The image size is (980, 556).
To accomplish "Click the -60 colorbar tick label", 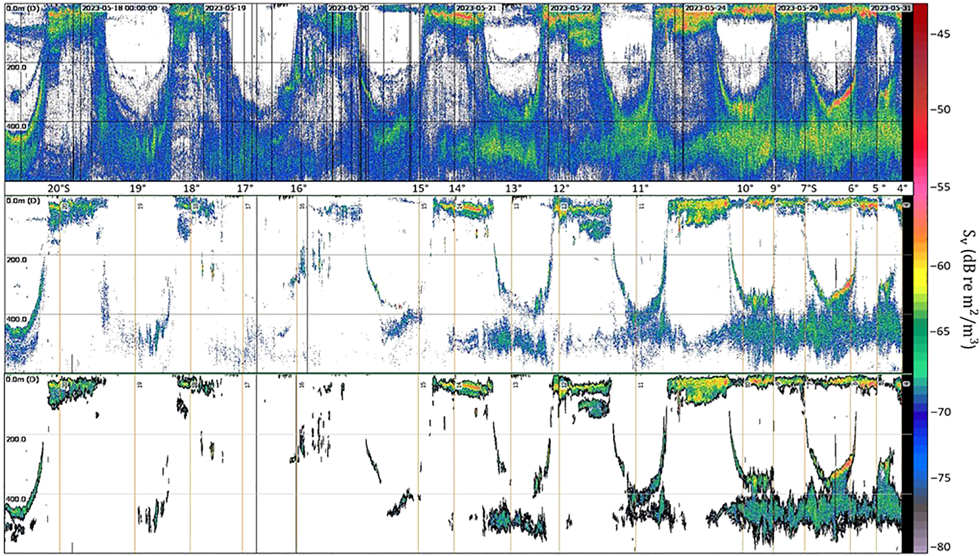I will click(940, 266).
